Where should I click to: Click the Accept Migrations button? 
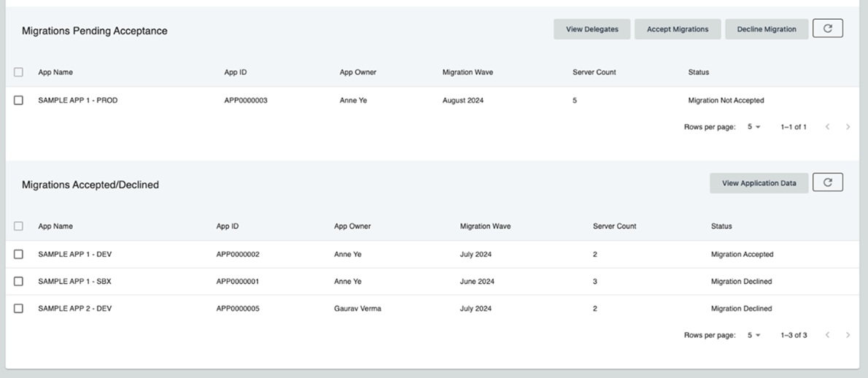tap(678, 28)
